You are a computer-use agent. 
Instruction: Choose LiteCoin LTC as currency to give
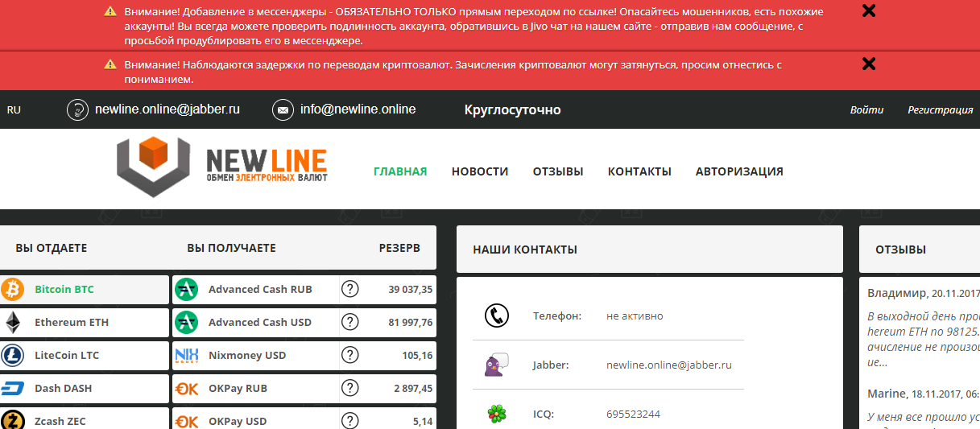pyautogui.click(x=85, y=355)
